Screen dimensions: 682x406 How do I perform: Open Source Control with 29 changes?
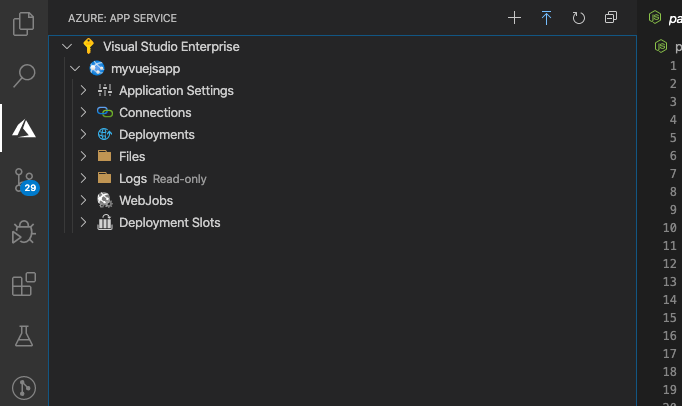(x=25, y=181)
